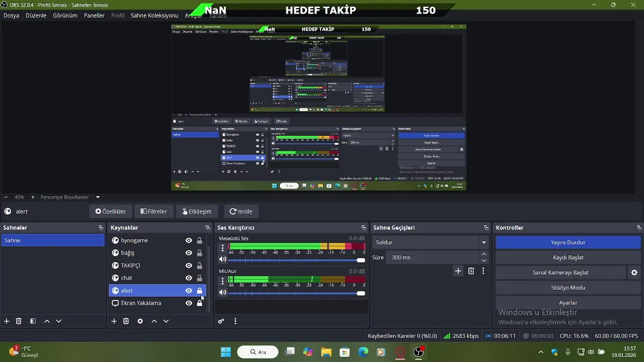This screenshot has width=644, height=362.
Task: Click the Yenile button
Action: 241,212
